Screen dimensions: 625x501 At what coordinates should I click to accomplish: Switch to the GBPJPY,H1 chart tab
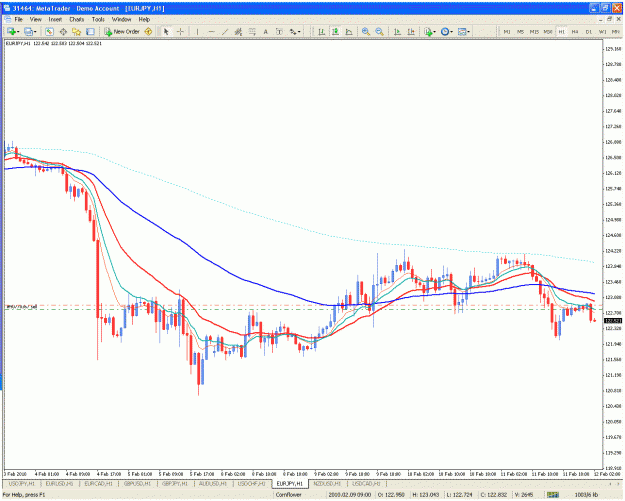pyautogui.click(x=175, y=483)
